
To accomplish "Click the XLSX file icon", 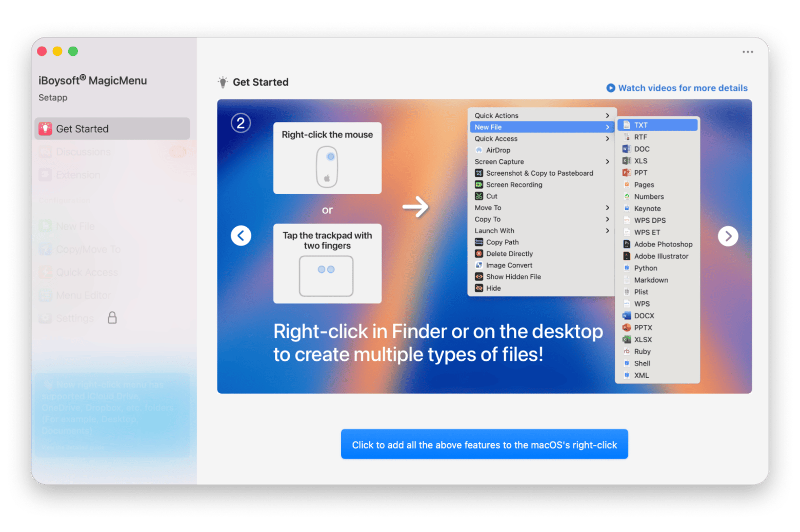I will click(627, 339).
